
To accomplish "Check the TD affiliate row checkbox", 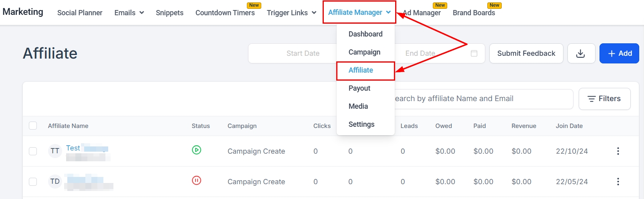I will tap(33, 182).
